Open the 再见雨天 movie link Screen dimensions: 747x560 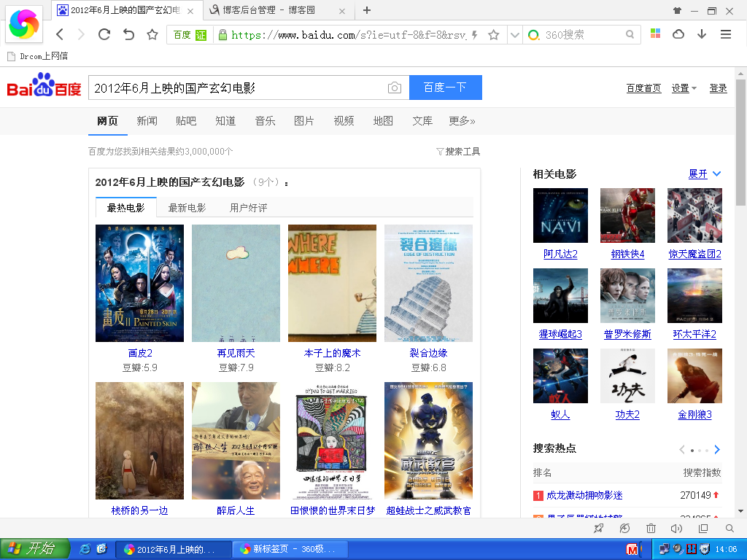[x=236, y=353]
